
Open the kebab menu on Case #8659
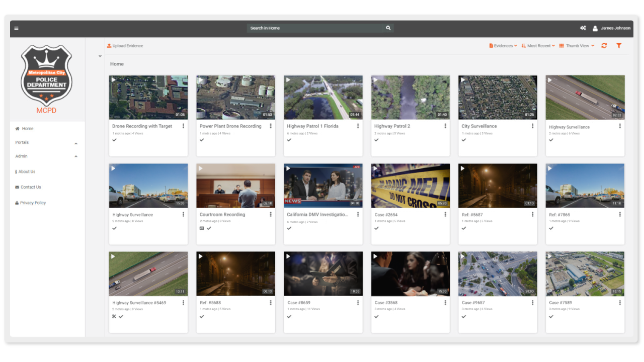pos(357,302)
